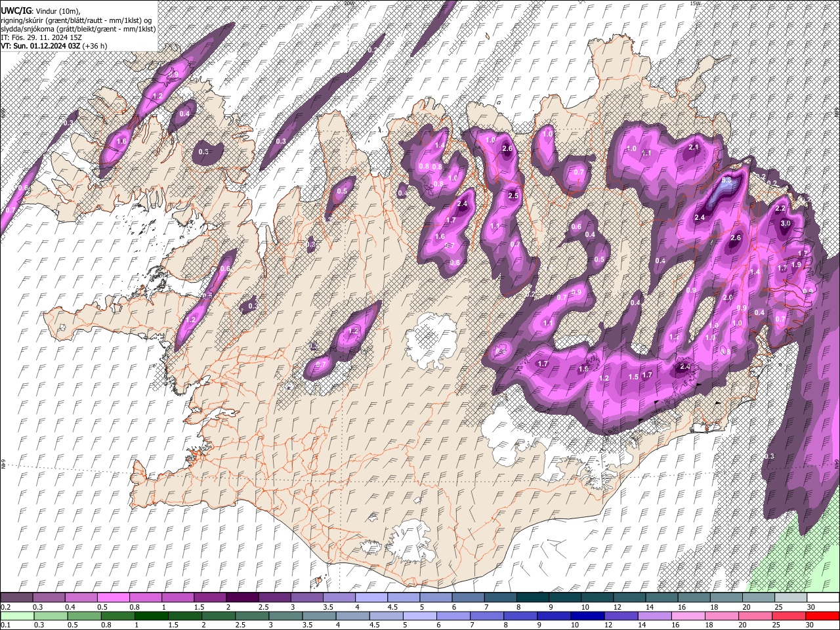Click the "(+36 h)" forecast offset text
This screenshot has height=630, width=840.
95,46
